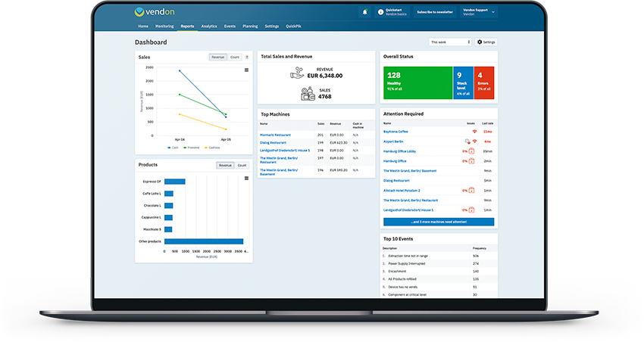This screenshot has width=644, height=342.
Task: Click the wifi error icon for Airport Berlin
Action: tap(475, 141)
